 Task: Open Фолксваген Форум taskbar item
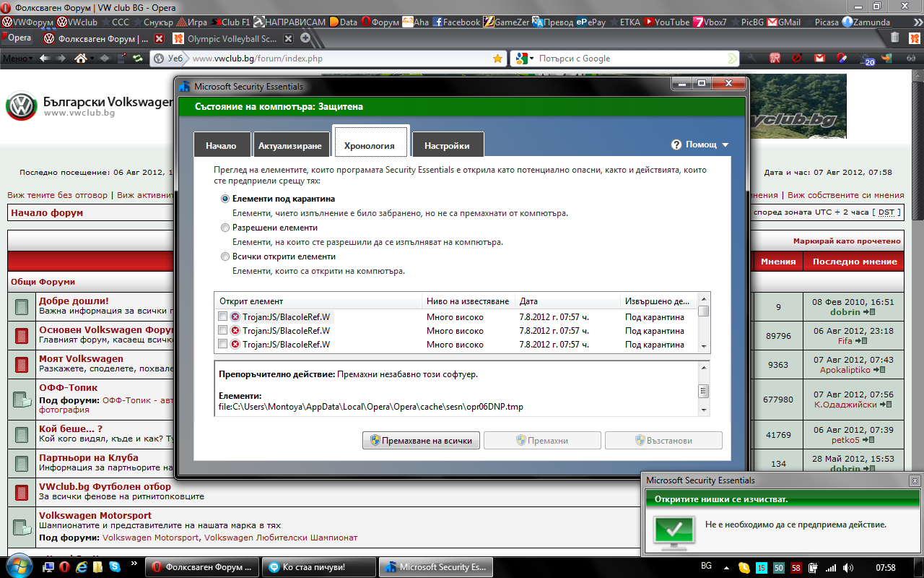pyautogui.click(x=202, y=567)
